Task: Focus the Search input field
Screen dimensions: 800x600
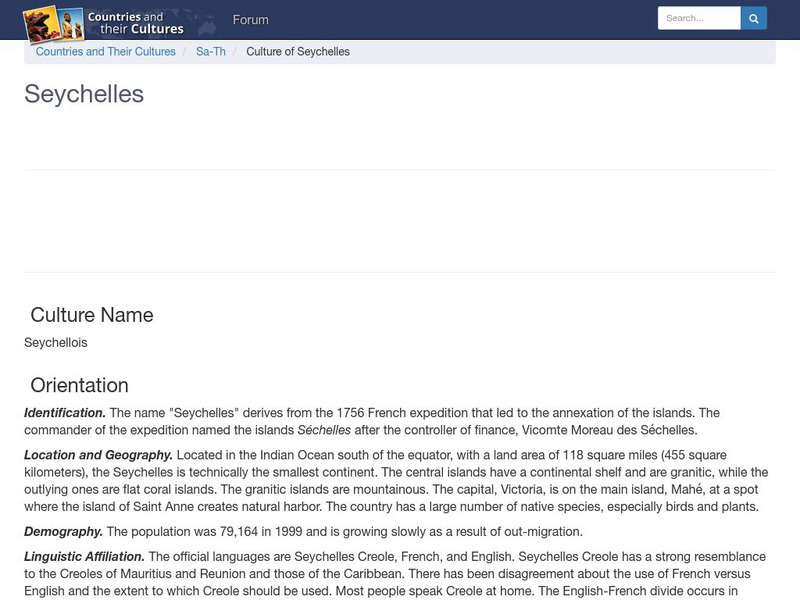Action: [699, 18]
